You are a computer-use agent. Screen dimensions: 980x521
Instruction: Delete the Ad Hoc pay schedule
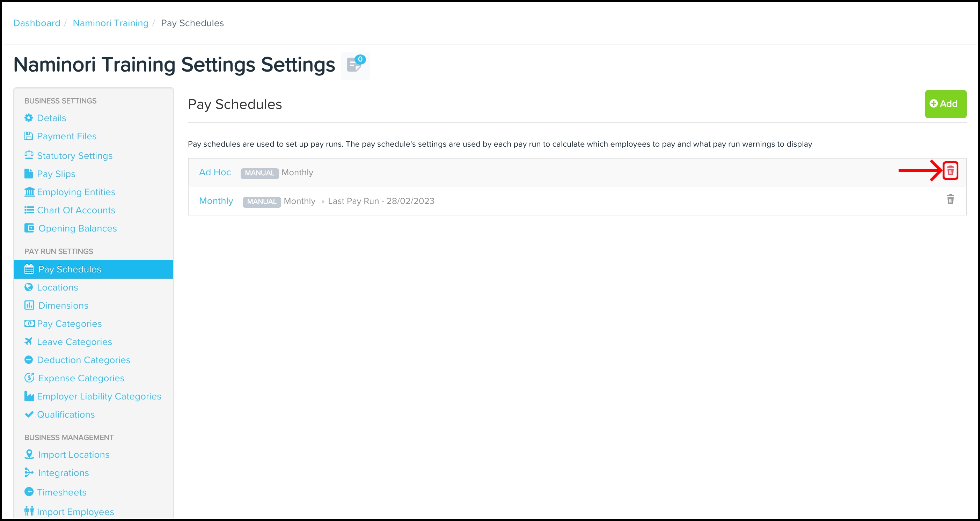[950, 171]
